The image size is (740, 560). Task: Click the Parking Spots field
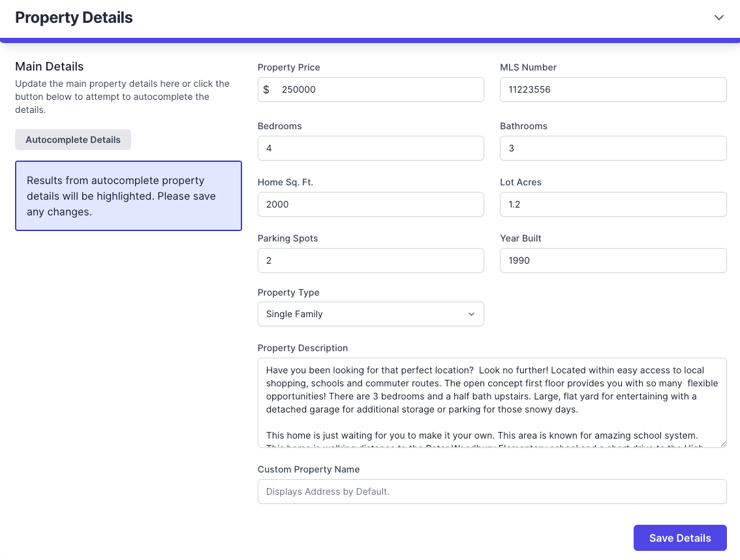371,260
